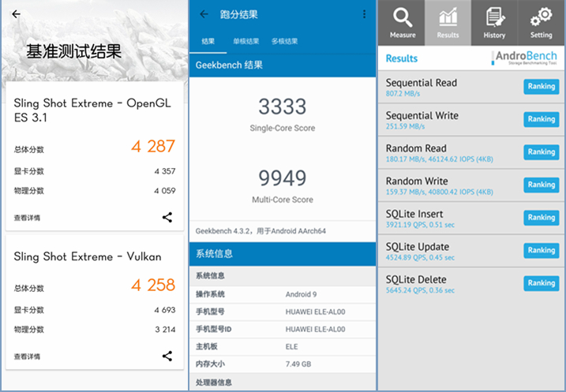Open the Geekbench three-dot overflow menu

364,14
